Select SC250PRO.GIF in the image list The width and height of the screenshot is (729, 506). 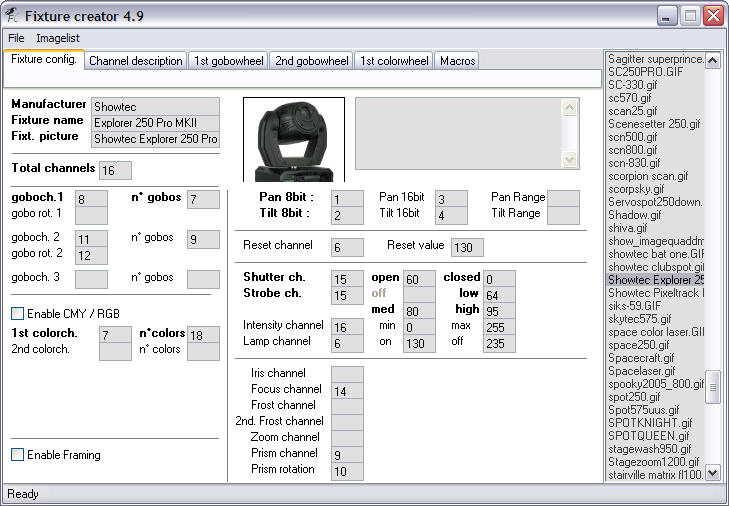tap(656, 72)
